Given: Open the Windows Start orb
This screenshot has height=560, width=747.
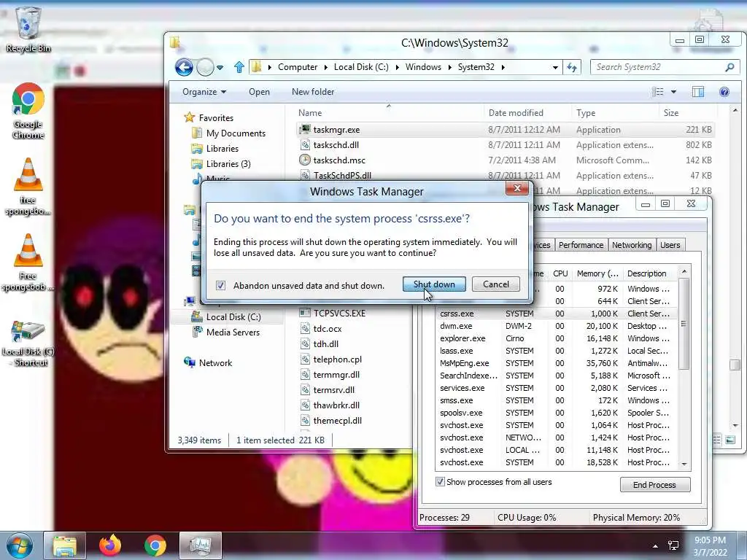Looking at the screenshot, I should click(19, 545).
